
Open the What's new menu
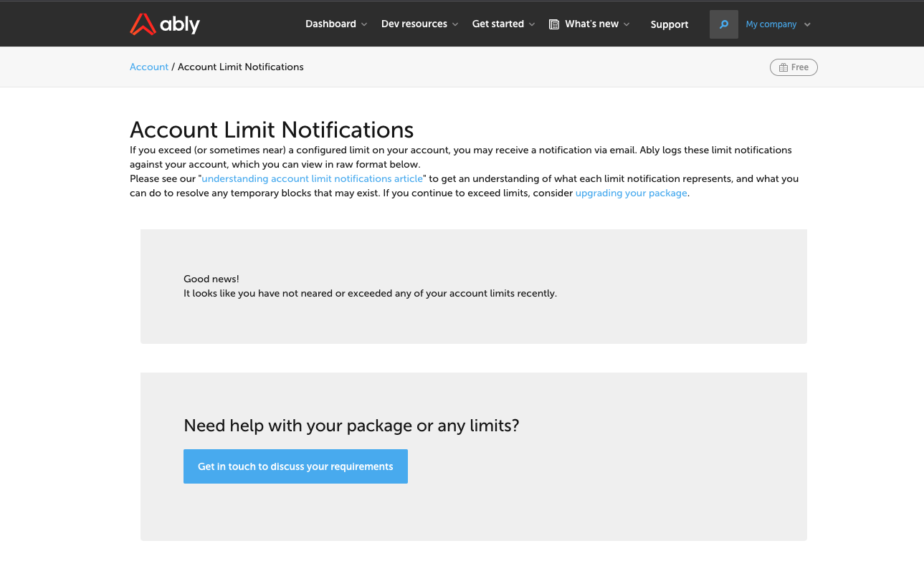[x=591, y=24]
